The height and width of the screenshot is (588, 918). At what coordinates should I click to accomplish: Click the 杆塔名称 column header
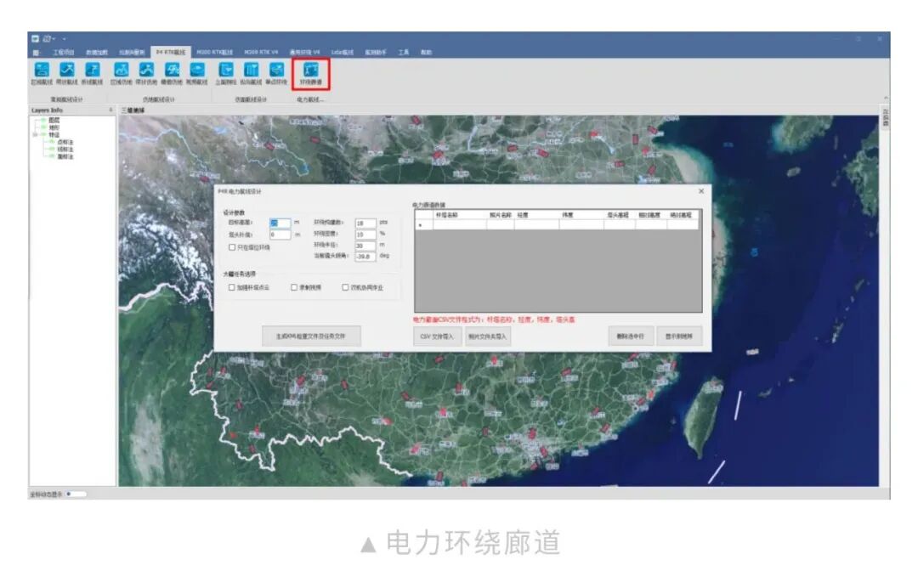pos(459,215)
